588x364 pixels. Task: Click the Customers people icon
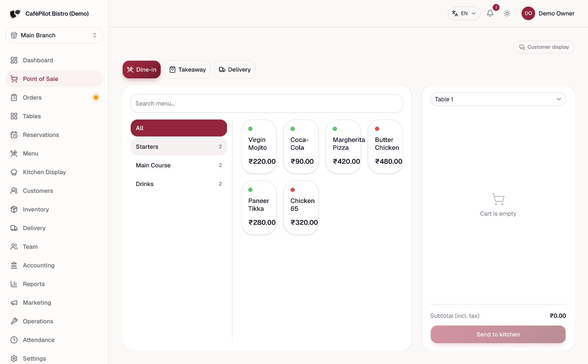[x=14, y=191]
